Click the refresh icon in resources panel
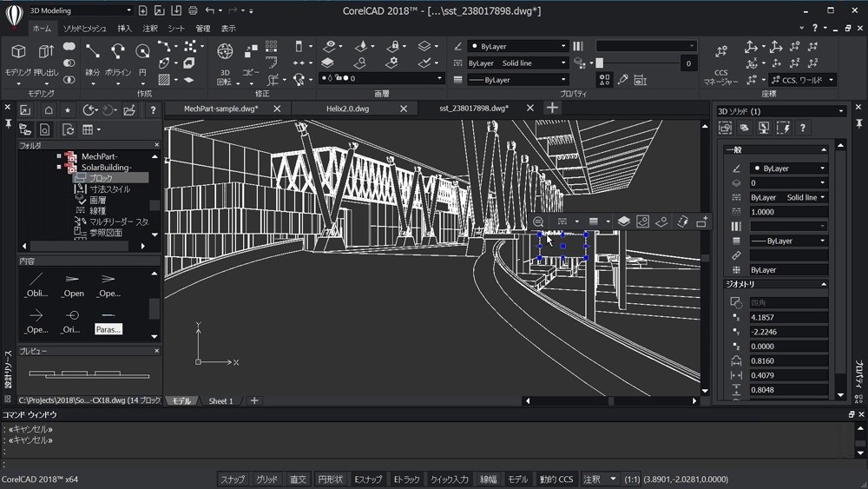Screen dimensions: 868x489 (68, 129)
